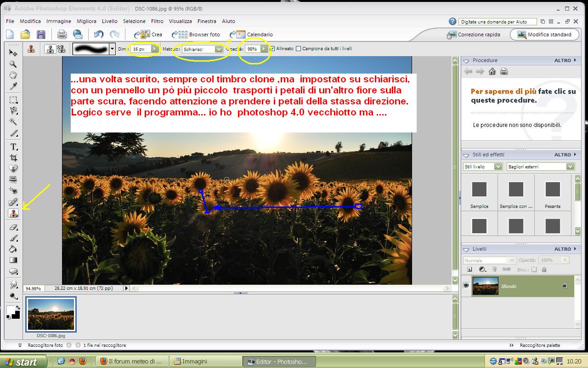588x368 pixels.
Task: Open the Bagliori esterni dropdown
Action: [x=570, y=167]
